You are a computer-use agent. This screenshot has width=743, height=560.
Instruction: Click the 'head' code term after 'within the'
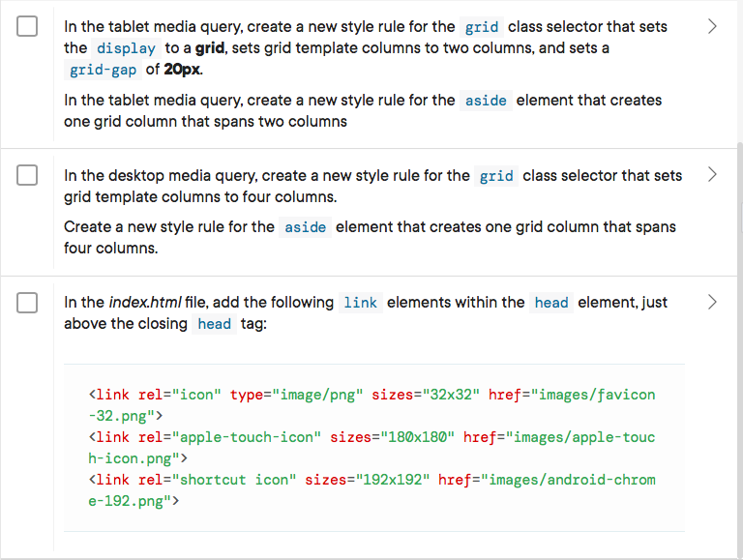coord(551,303)
